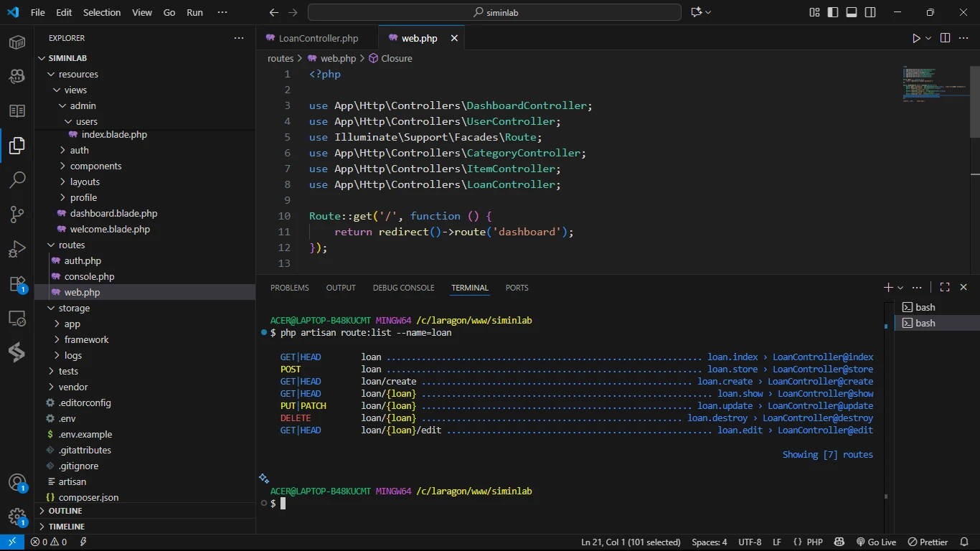Expand the storage app folder

coord(72,324)
